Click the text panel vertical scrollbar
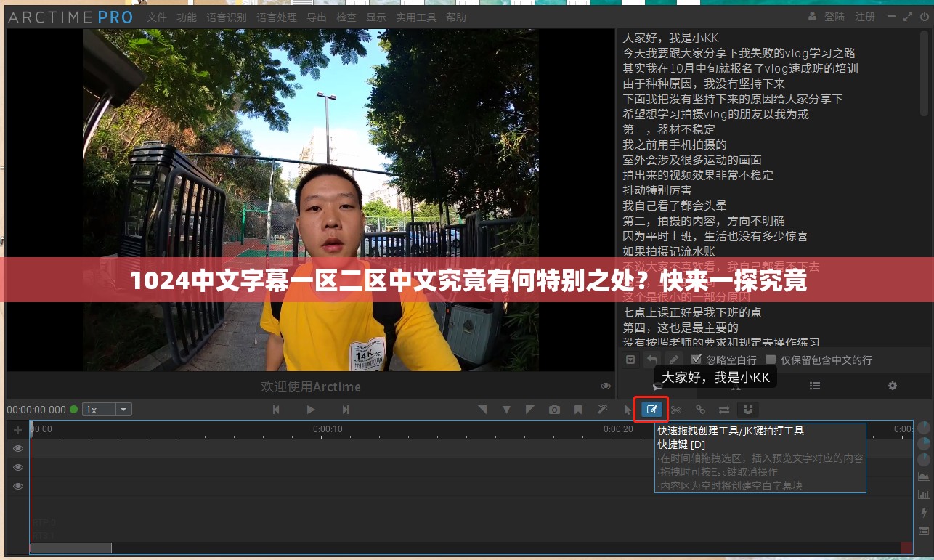934x560 pixels. [x=925, y=73]
